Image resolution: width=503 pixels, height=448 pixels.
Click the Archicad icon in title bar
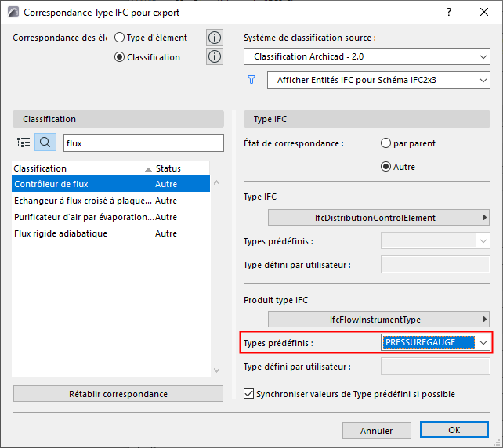(x=12, y=13)
